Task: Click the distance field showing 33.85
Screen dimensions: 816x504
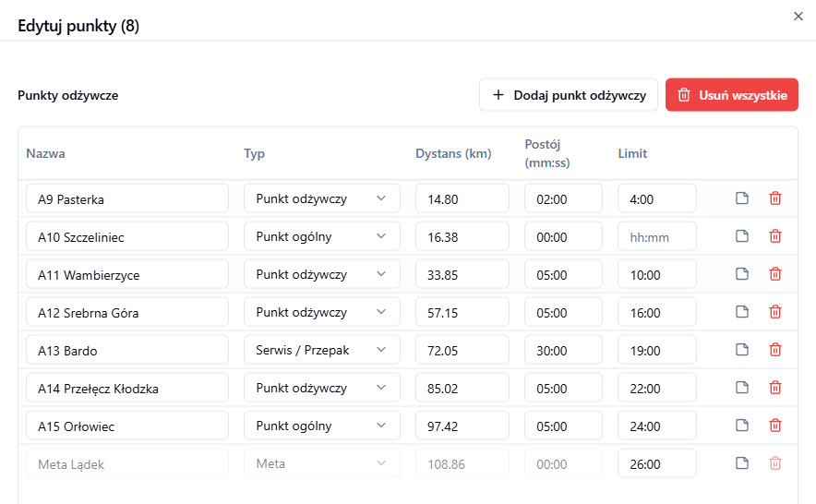Action: coord(462,274)
